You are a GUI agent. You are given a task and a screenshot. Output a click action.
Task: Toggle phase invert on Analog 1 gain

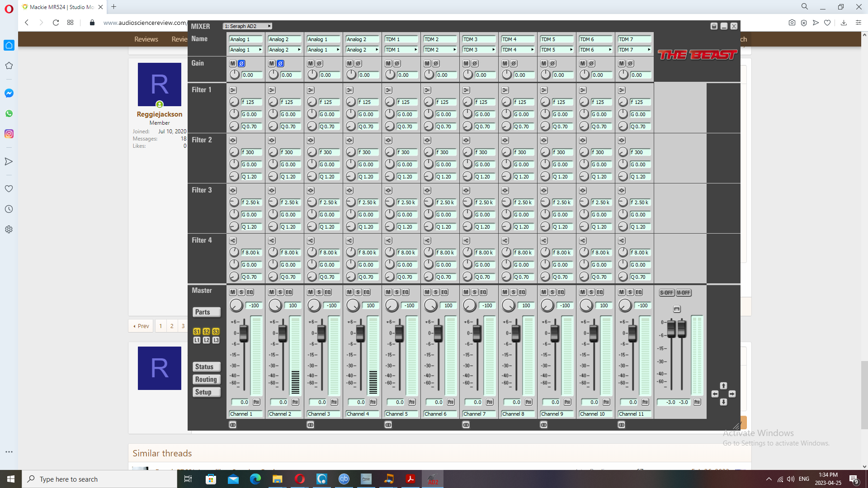pos(241,64)
